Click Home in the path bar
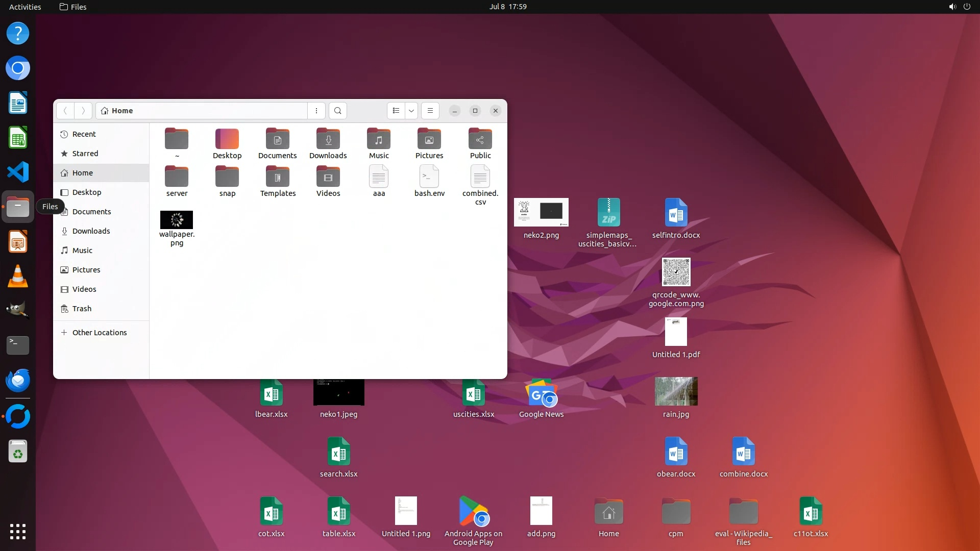This screenshot has width=980, height=551. point(122,111)
